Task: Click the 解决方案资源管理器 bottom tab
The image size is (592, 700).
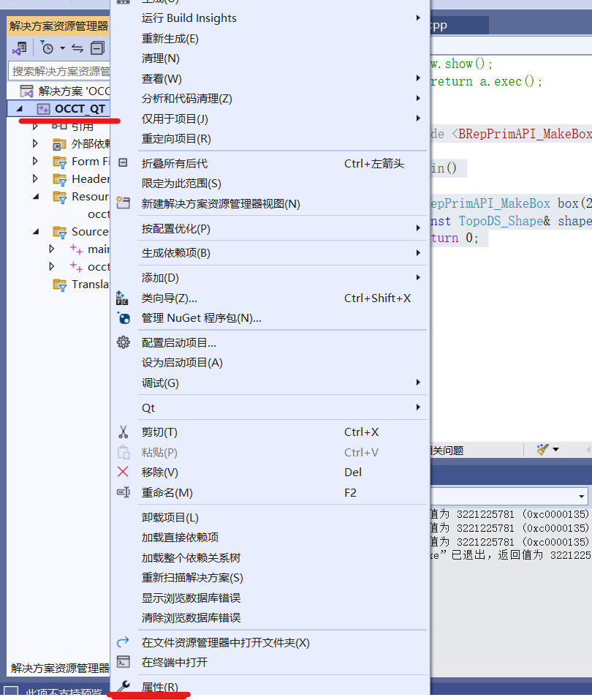Action: (x=60, y=669)
